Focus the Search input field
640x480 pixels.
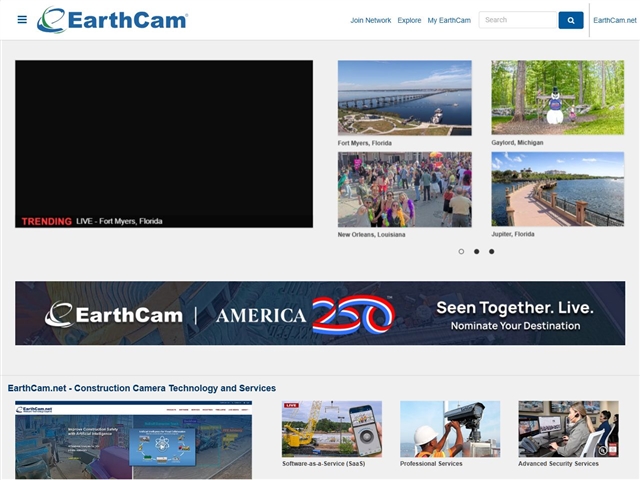click(518, 20)
